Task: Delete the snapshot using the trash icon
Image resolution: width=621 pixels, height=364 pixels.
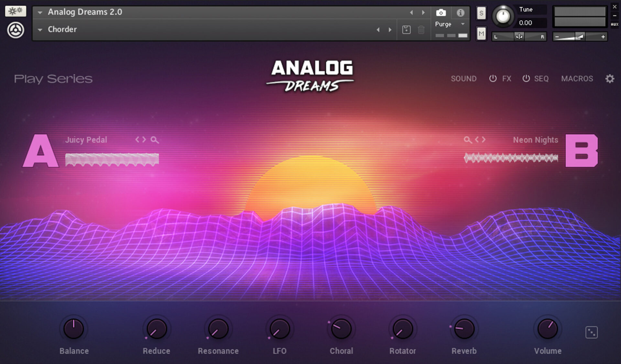Action: 421,29
